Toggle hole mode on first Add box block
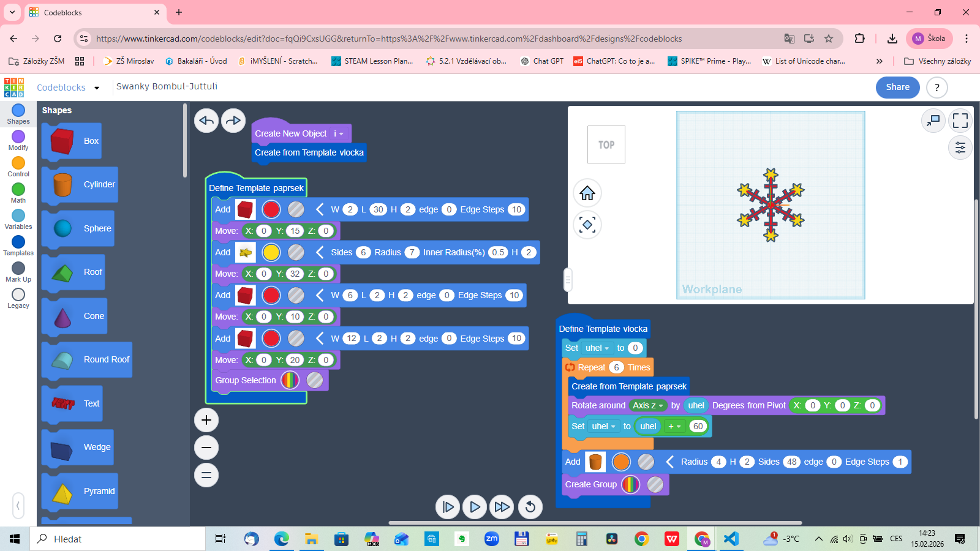Image resolution: width=980 pixels, height=551 pixels. click(x=296, y=209)
